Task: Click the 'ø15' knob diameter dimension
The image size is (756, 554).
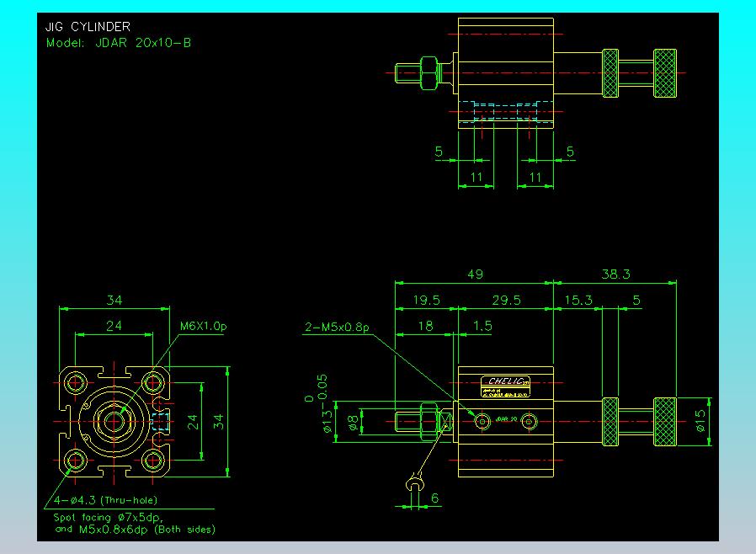Action: click(x=700, y=420)
